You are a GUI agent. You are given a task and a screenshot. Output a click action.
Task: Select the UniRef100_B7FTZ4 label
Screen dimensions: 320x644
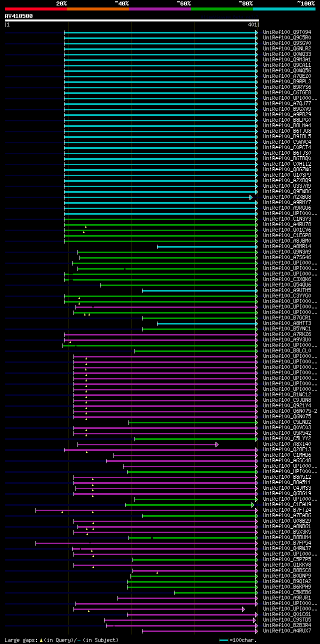tap(287, 510)
